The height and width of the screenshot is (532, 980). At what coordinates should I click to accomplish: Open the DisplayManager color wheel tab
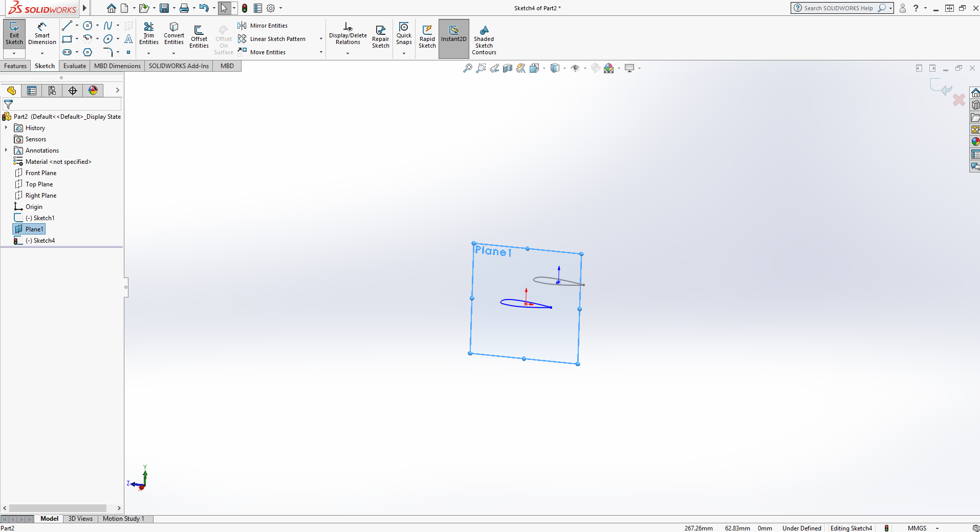pyautogui.click(x=93, y=91)
